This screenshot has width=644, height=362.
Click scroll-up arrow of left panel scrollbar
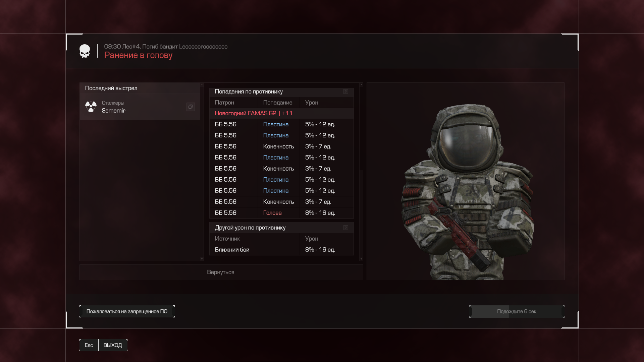pyautogui.click(x=202, y=85)
